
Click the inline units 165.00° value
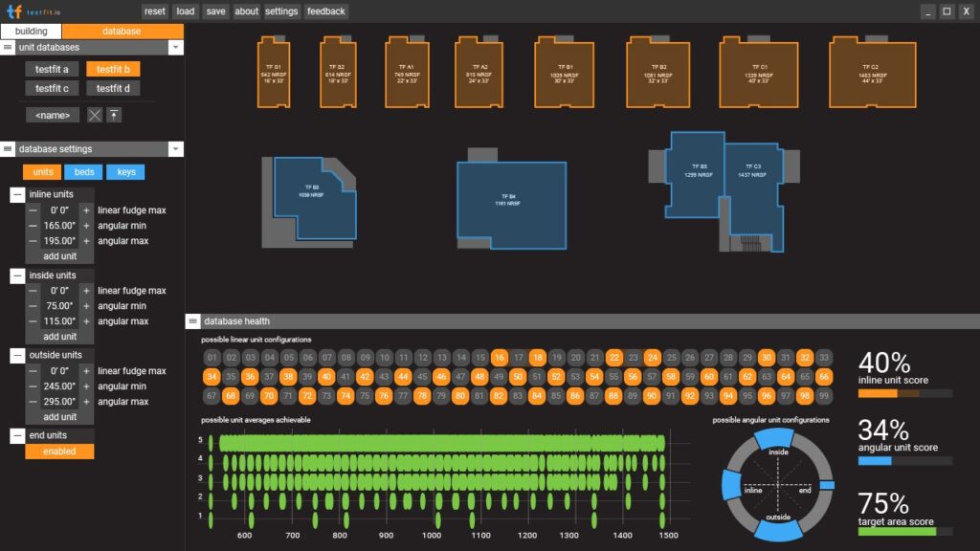click(x=59, y=226)
